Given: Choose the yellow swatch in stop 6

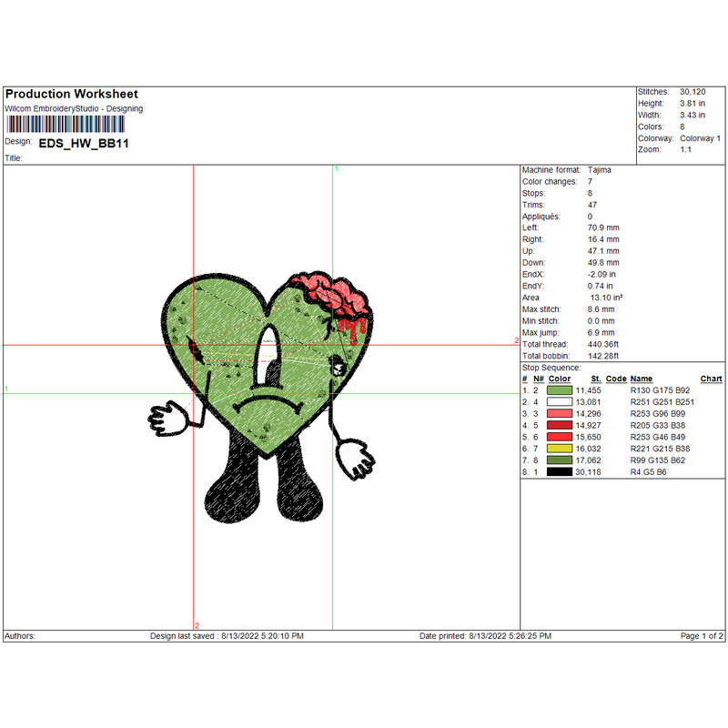Looking at the screenshot, I should coord(560,449).
